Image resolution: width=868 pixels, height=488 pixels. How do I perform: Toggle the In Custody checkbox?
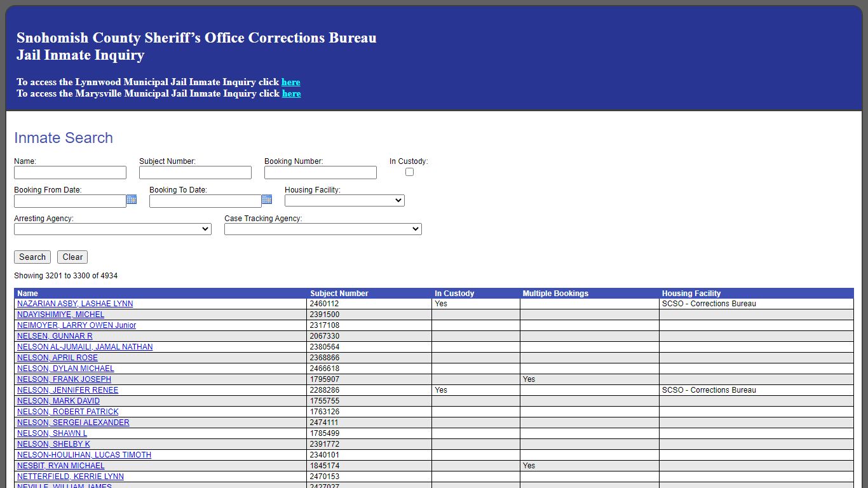click(409, 172)
